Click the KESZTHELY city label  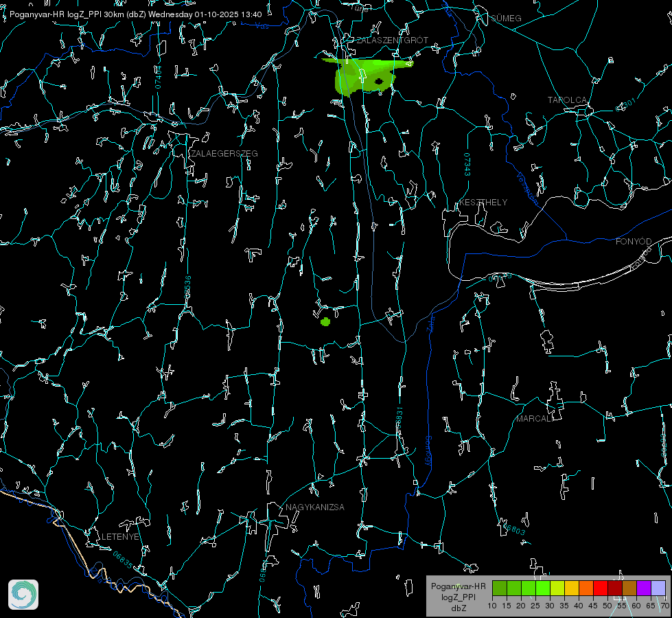point(483,203)
